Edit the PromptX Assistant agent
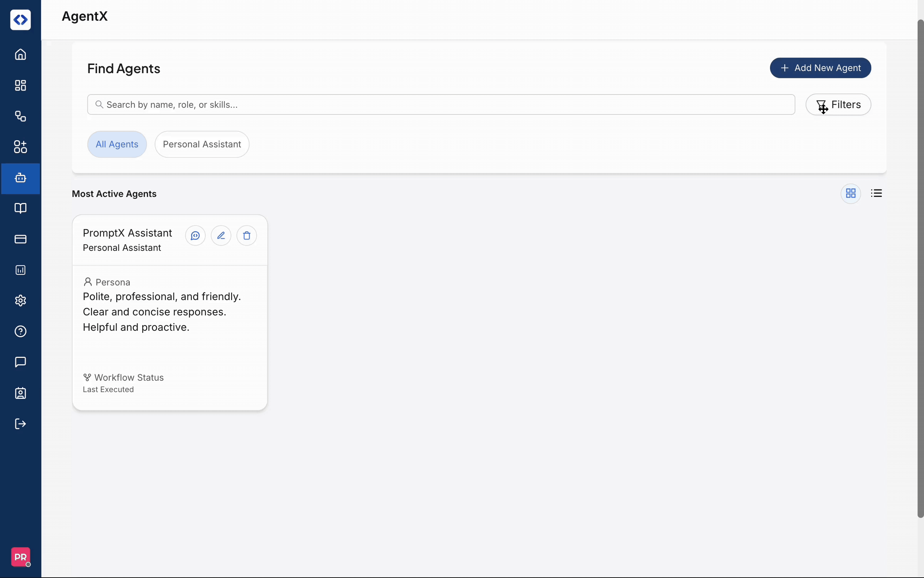The height and width of the screenshot is (578, 924). click(x=221, y=235)
